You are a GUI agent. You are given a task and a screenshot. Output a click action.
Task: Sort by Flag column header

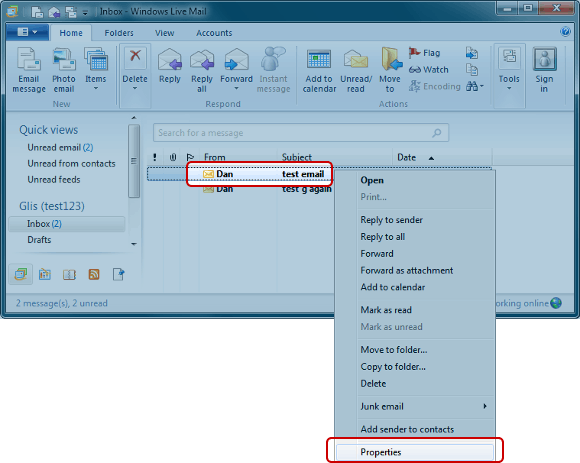(190, 158)
